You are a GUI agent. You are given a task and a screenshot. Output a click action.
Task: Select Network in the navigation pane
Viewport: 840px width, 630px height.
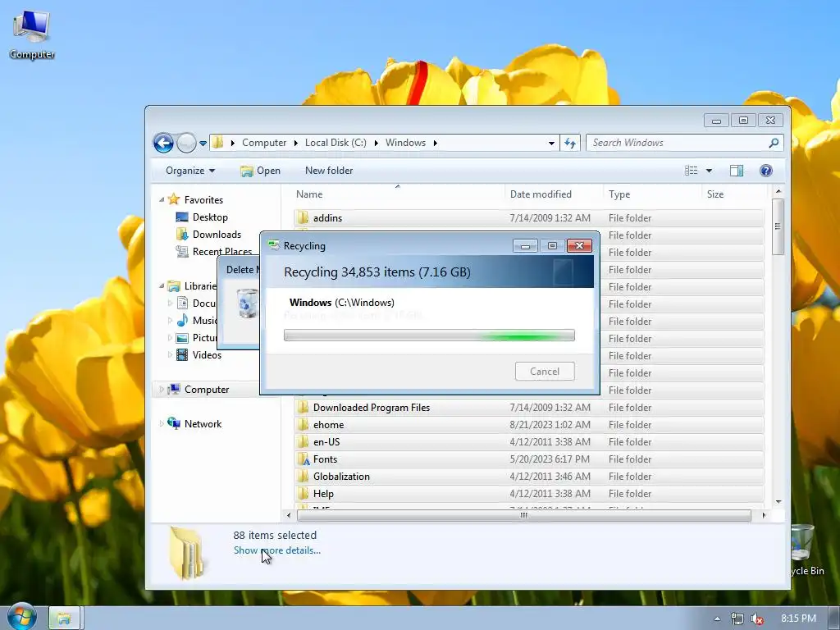pyautogui.click(x=203, y=424)
